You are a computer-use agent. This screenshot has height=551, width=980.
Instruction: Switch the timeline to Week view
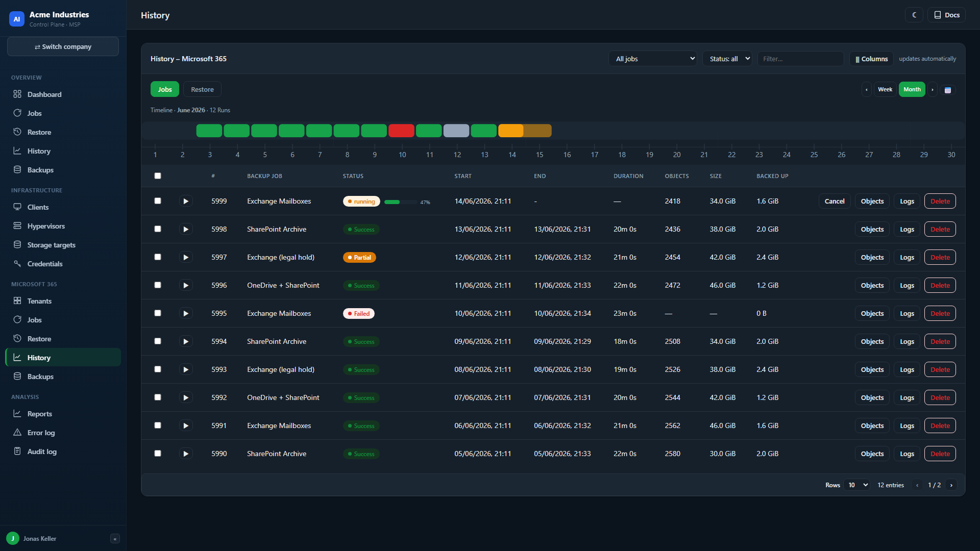[x=885, y=89]
